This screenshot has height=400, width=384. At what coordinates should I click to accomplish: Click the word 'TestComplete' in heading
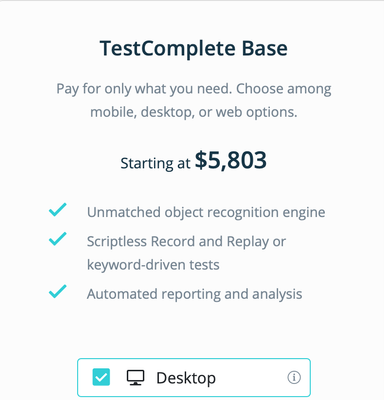click(x=168, y=49)
